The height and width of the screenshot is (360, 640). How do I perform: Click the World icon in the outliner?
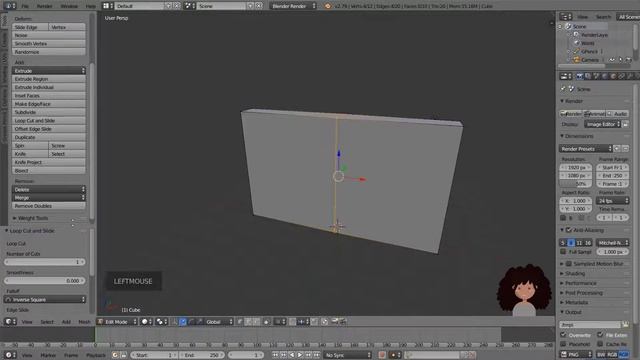pyautogui.click(x=576, y=43)
